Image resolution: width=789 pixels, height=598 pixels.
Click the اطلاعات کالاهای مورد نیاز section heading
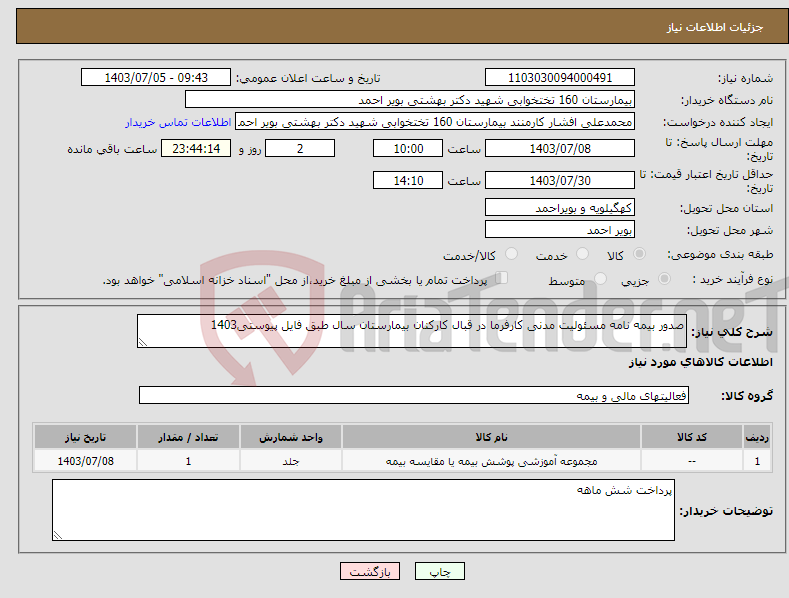[x=700, y=362]
